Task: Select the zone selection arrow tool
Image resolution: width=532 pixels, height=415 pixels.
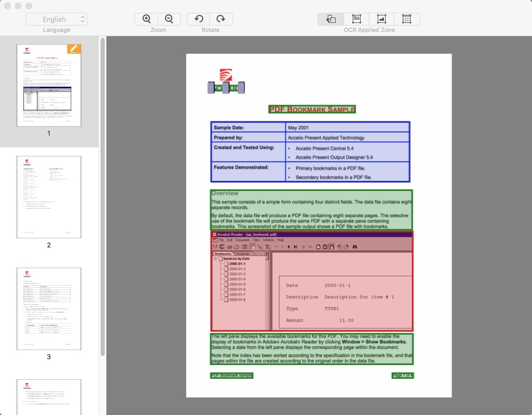Action: coord(331,18)
